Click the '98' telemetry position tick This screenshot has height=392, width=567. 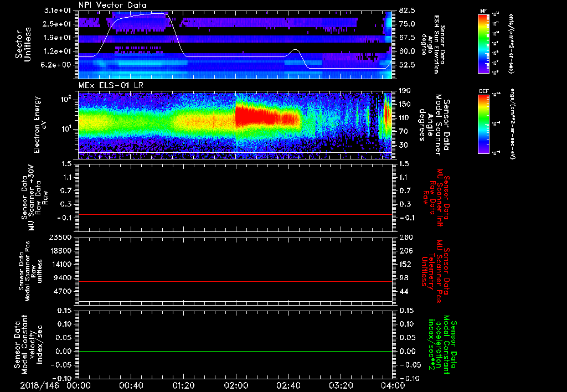click(404, 278)
